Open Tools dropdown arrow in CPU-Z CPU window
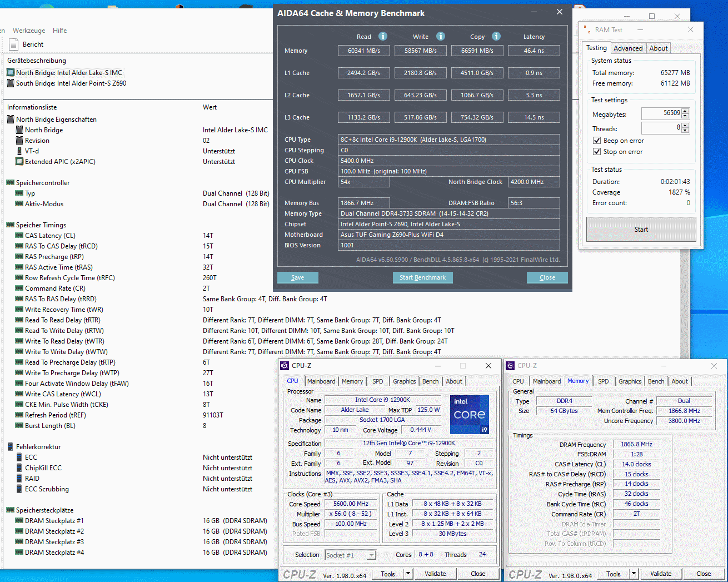The height and width of the screenshot is (582, 728). 408,574
